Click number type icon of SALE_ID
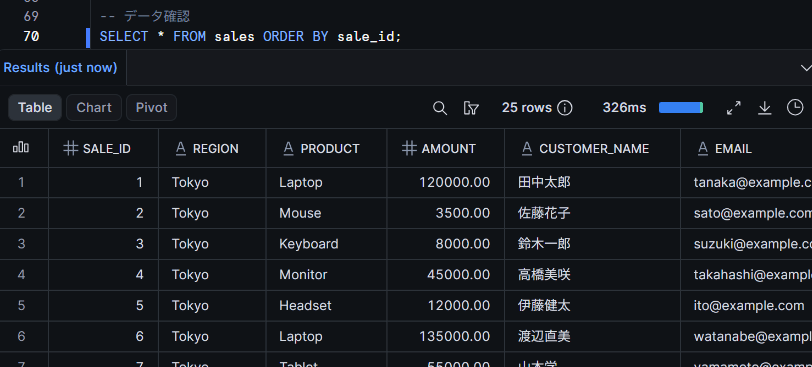This screenshot has width=812, height=367. (x=70, y=149)
